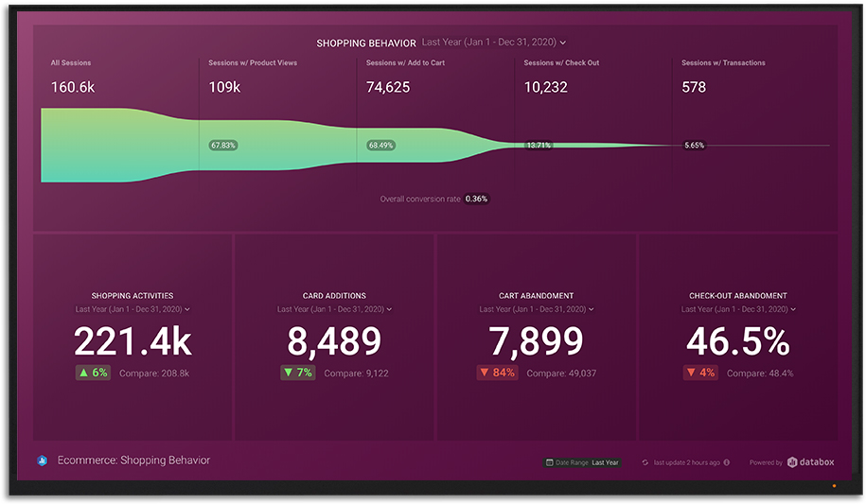Click the 67.83% funnel stage label
This screenshot has height=504, width=866.
(x=223, y=146)
